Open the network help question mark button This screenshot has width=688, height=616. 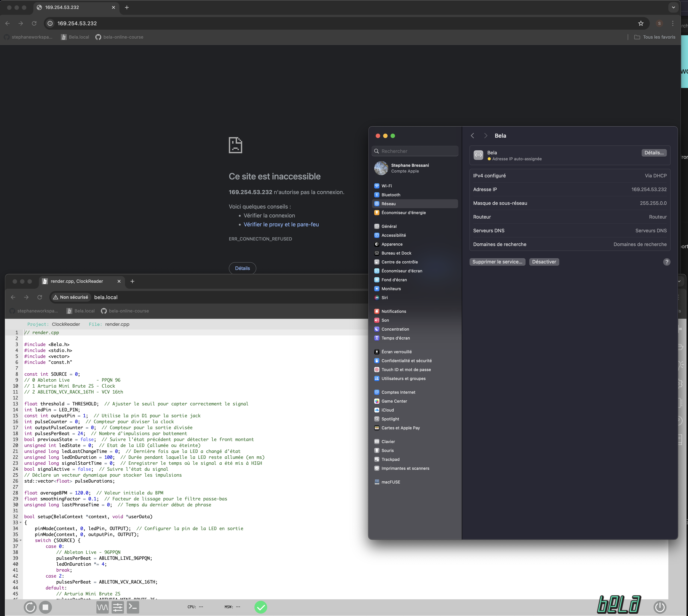(666, 262)
